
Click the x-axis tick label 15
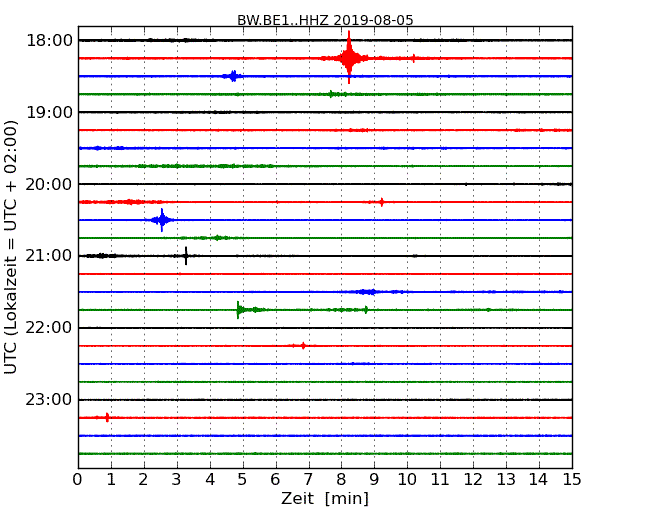click(572, 479)
